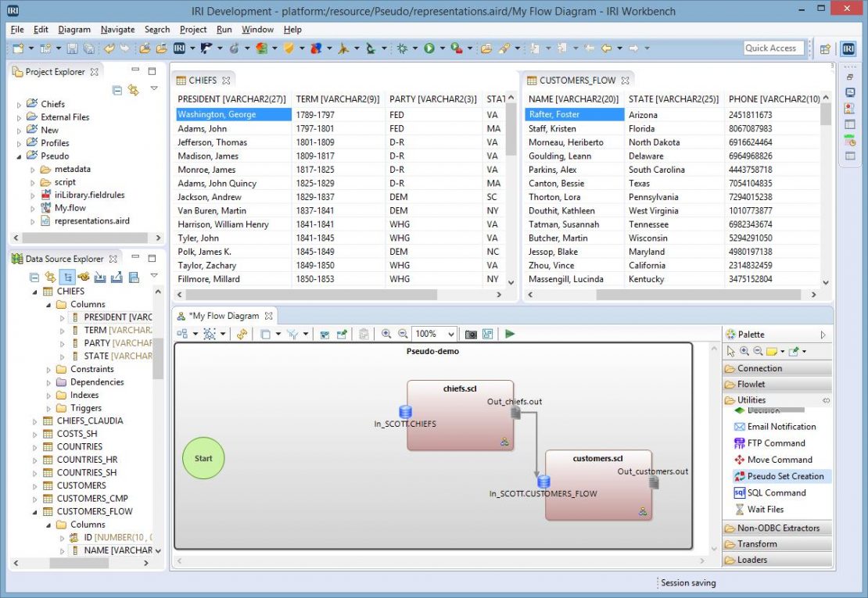
Task: Expand the Palette panel arrow
Action: 823,335
